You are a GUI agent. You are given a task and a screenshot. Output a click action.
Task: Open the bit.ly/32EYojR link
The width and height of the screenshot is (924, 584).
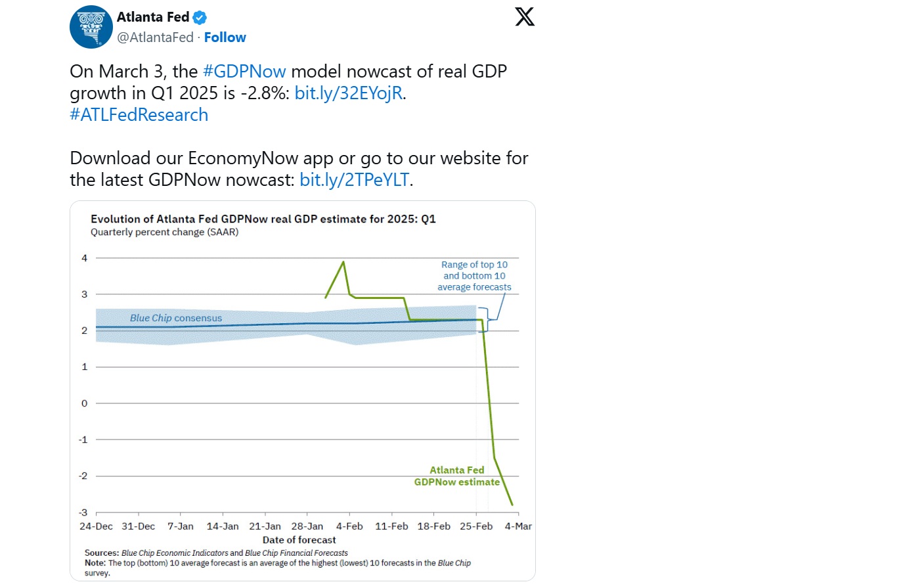[348, 93]
